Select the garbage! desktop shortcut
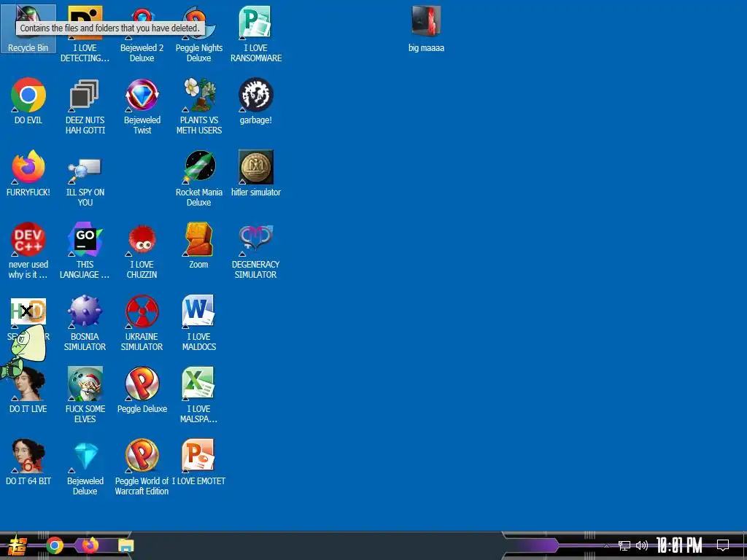Screen dimensions: 747x560 [256, 101]
